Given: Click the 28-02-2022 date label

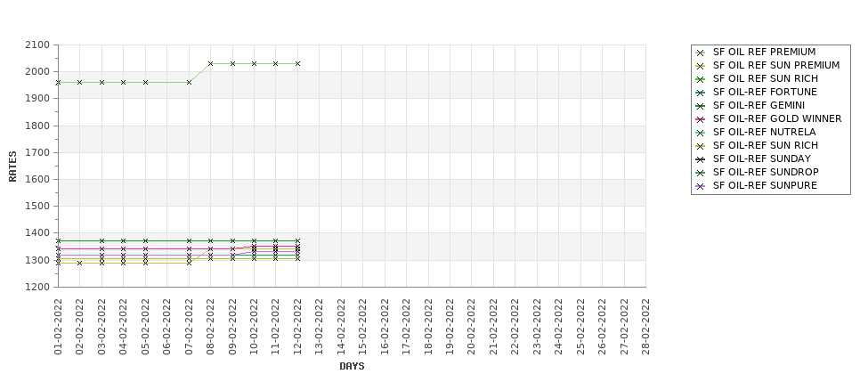Looking at the screenshot, I should click(646, 327).
